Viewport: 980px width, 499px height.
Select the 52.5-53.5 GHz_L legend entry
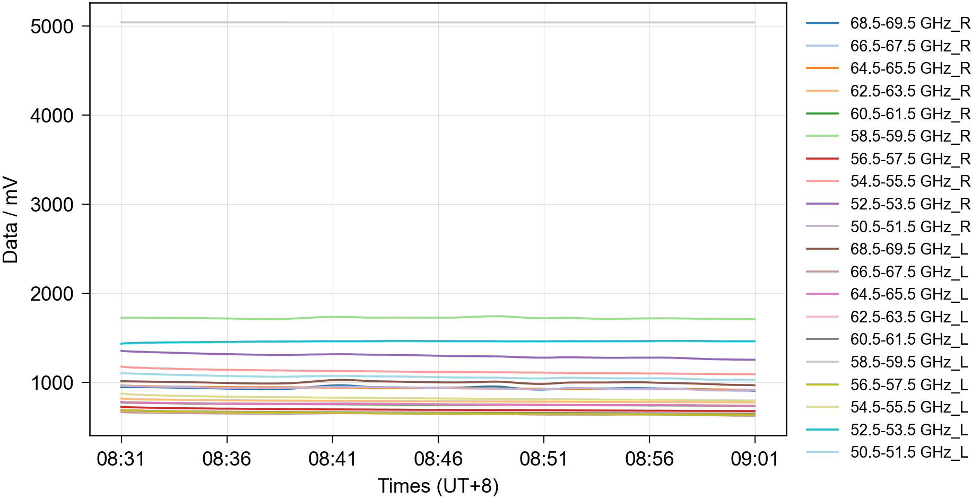click(908, 430)
